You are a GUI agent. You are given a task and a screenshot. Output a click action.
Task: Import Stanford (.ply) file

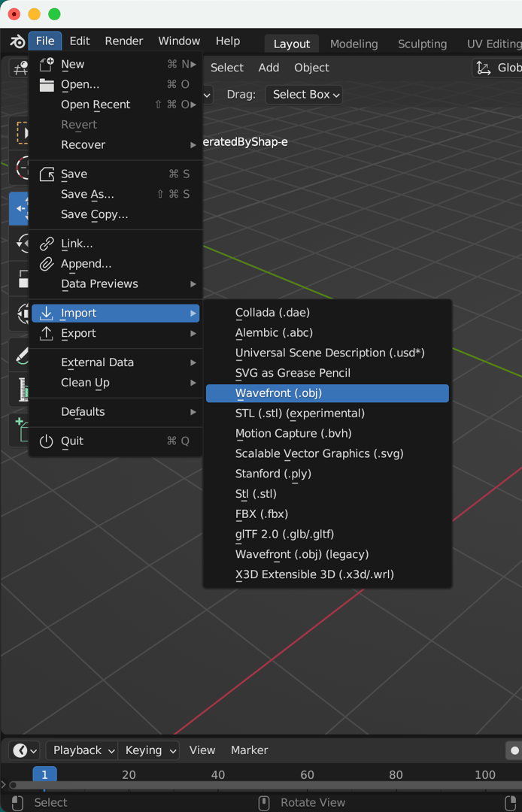point(327,474)
